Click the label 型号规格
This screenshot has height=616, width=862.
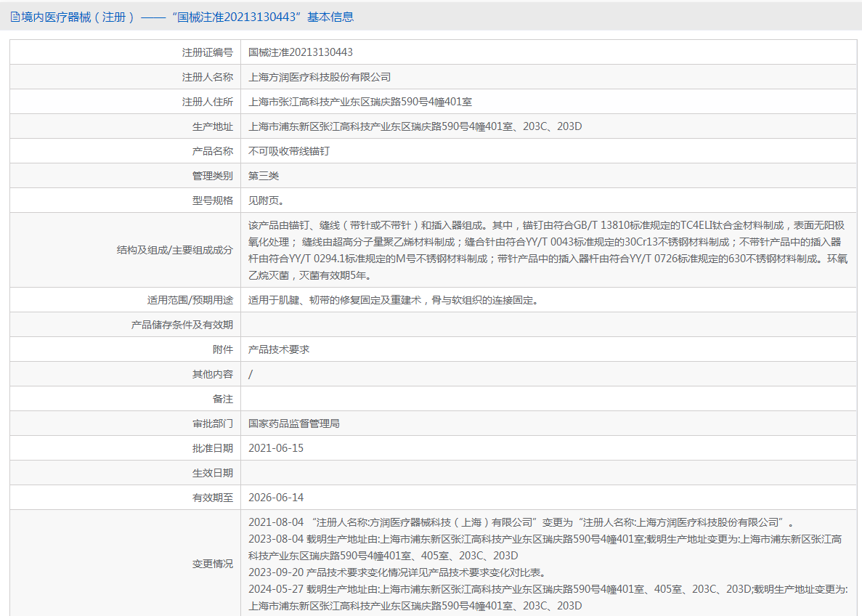213,200
